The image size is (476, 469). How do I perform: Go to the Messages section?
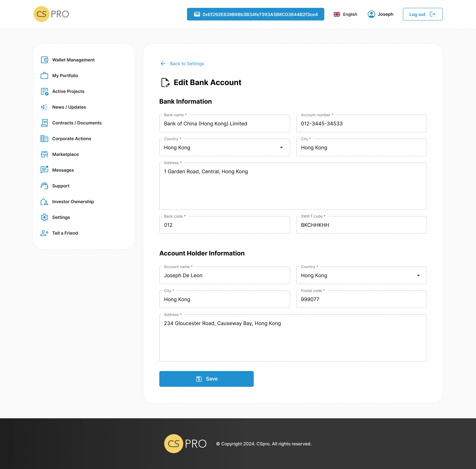point(63,170)
